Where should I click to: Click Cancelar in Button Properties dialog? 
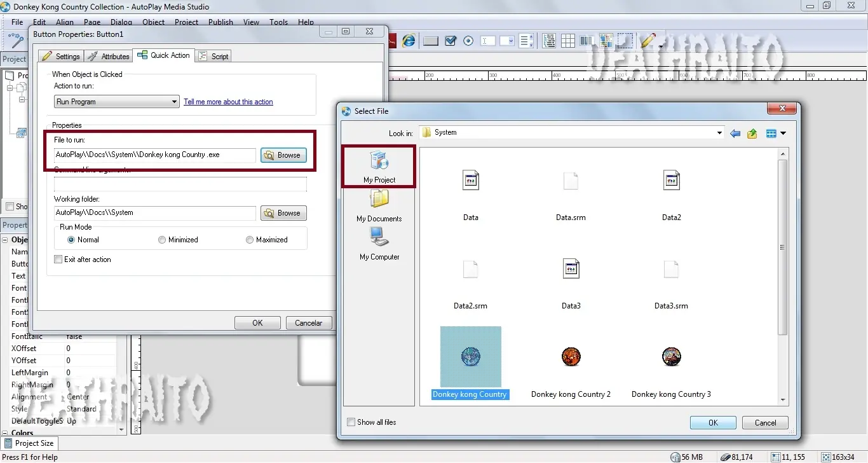309,323
